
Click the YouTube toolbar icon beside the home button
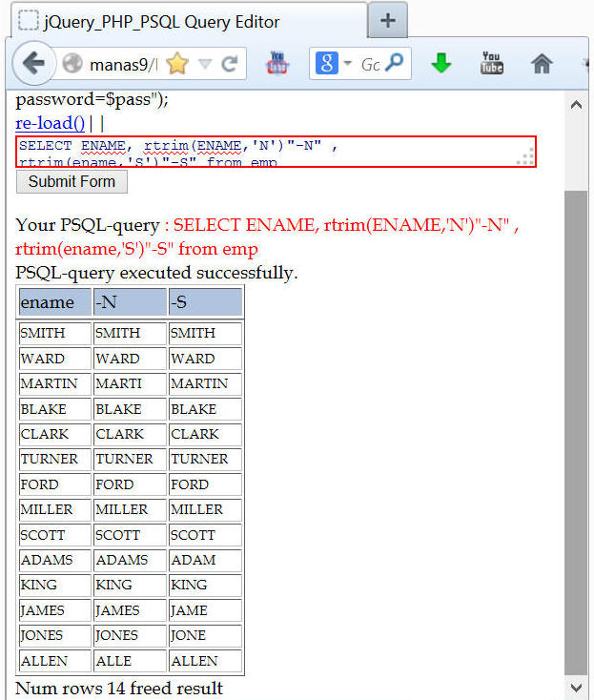[492, 64]
